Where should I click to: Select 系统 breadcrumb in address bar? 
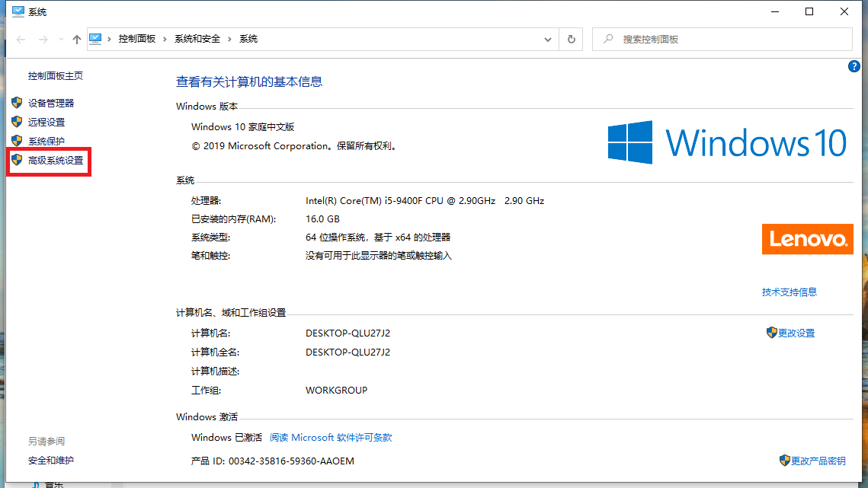point(248,39)
